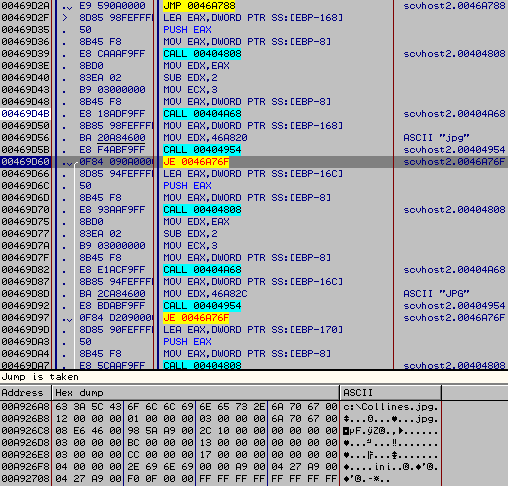Click CALL 00404A68 at 00469D4B

pos(202,114)
